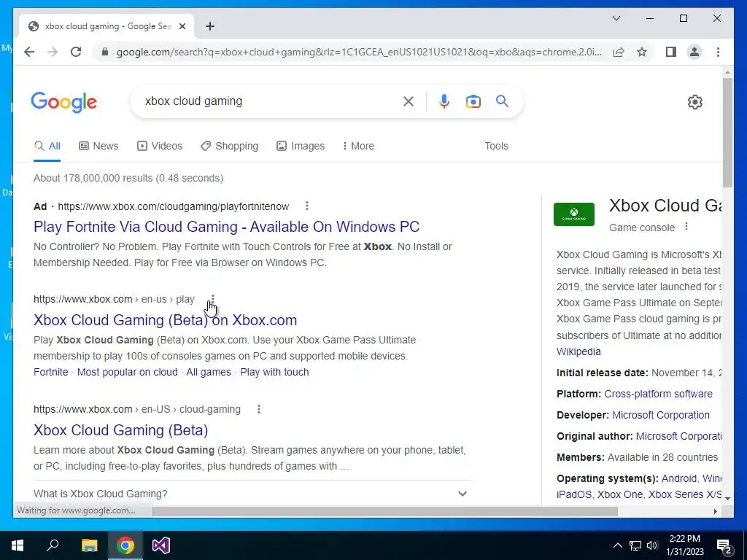This screenshot has width=747, height=560.
Task: Open the volume control tray icon
Action: point(653,545)
